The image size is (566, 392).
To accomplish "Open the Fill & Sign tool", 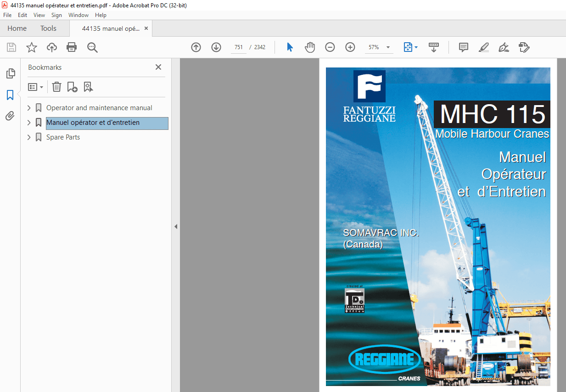I will click(x=504, y=47).
